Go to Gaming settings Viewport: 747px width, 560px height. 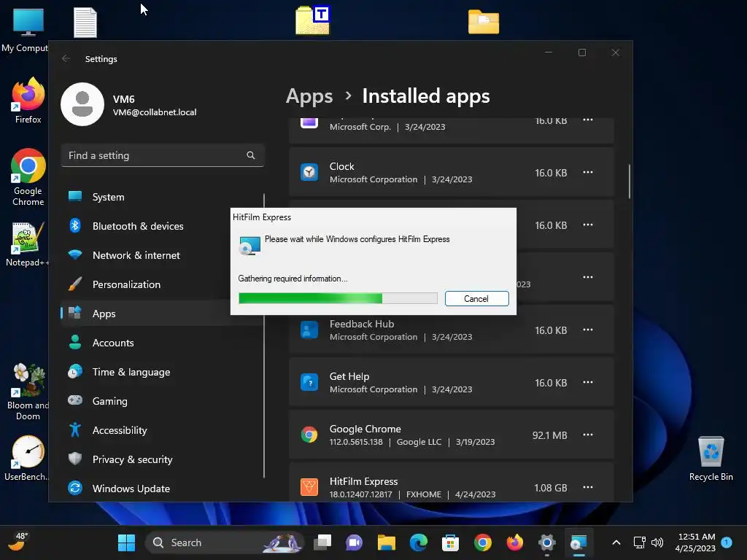click(162, 401)
